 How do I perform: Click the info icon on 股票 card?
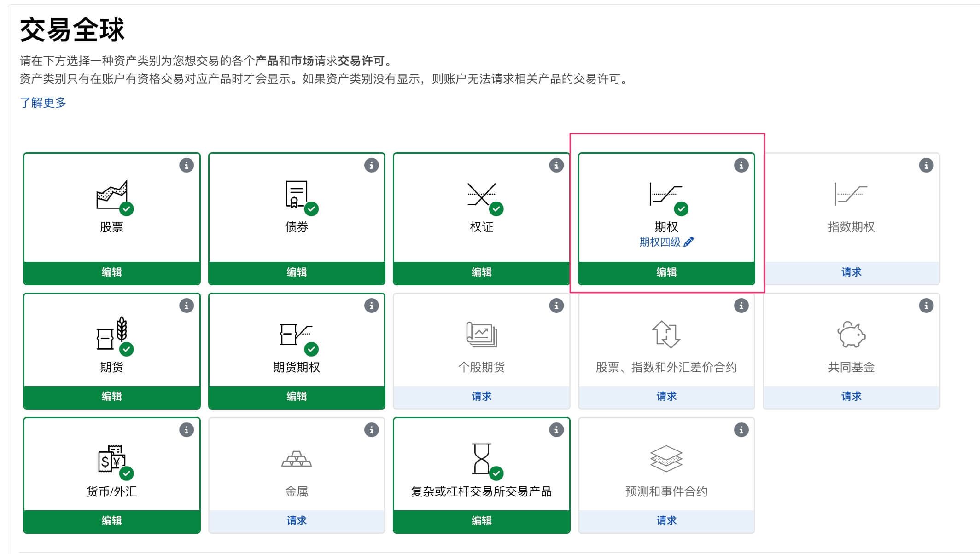[187, 165]
